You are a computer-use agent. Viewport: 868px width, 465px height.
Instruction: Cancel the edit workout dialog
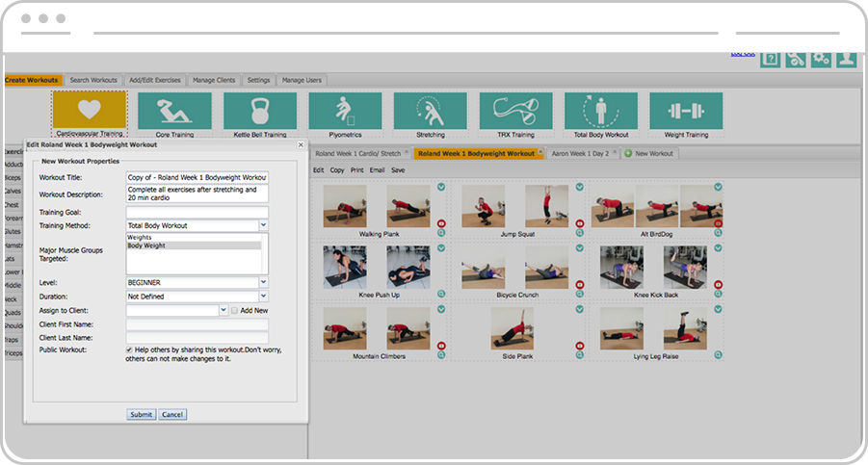click(172, 414)
